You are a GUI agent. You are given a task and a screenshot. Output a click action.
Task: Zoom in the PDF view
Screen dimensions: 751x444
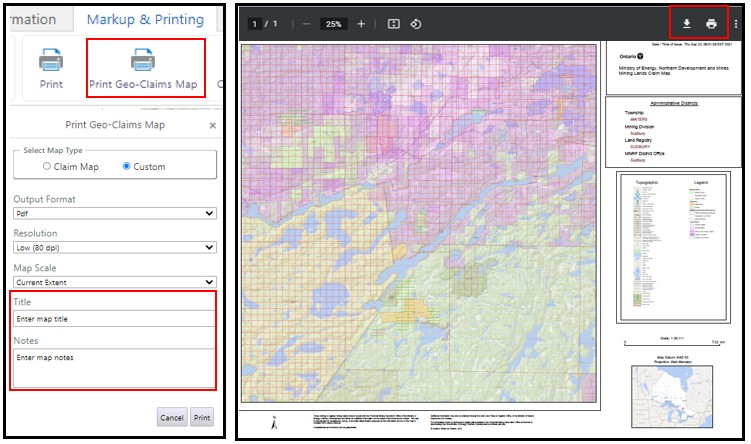tap(361, 24)
